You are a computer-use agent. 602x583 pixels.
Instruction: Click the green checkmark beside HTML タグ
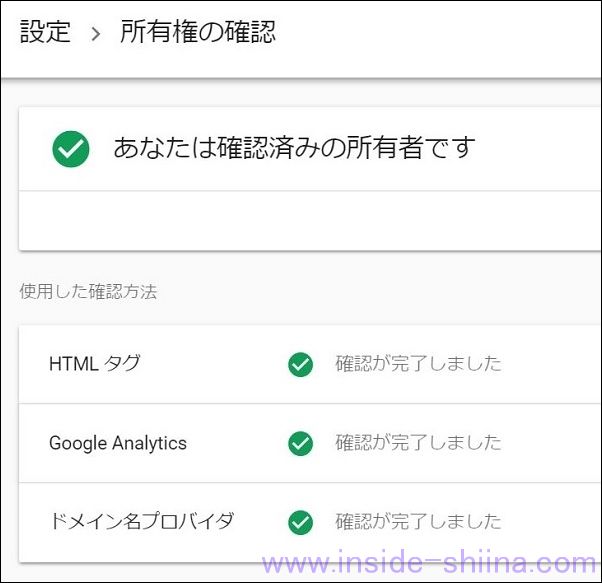pyautogui.click(x=301, y=364)
